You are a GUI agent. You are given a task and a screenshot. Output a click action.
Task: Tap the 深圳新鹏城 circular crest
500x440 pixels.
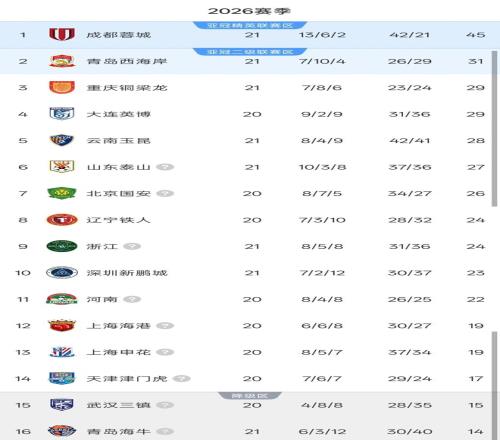tap(62, 272)
